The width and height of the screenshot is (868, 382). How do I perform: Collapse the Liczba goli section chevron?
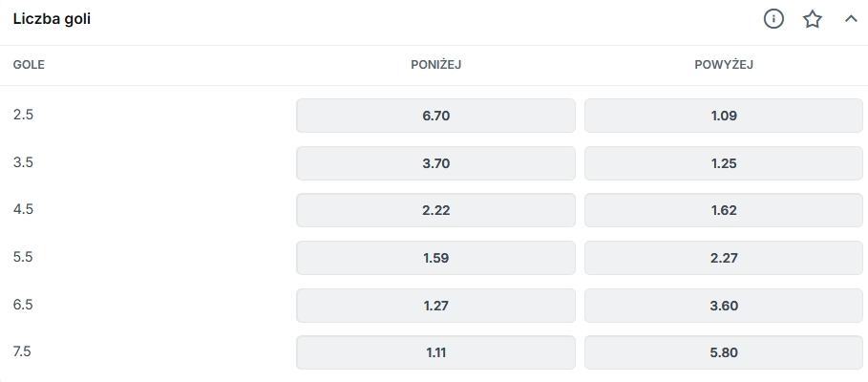851,19
